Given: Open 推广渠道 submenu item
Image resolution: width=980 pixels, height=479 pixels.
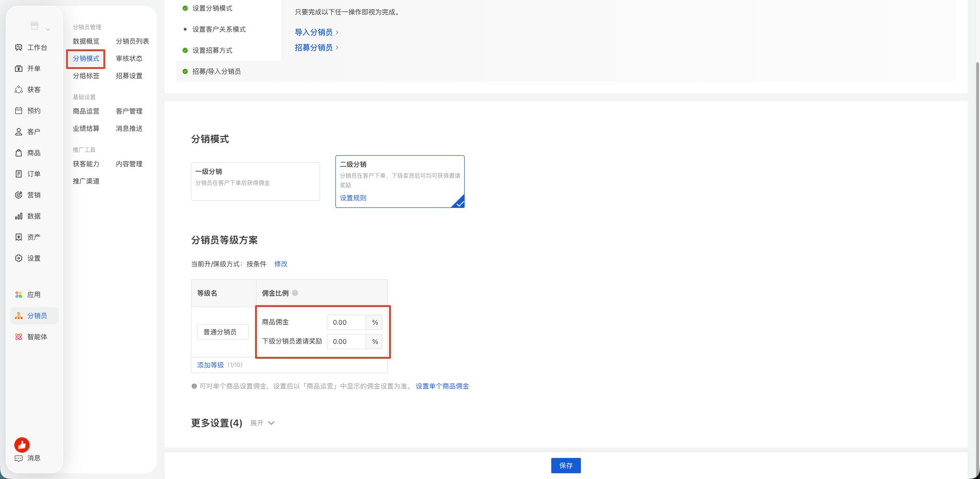Looking at the screenshot, I should tap(86, 181).
